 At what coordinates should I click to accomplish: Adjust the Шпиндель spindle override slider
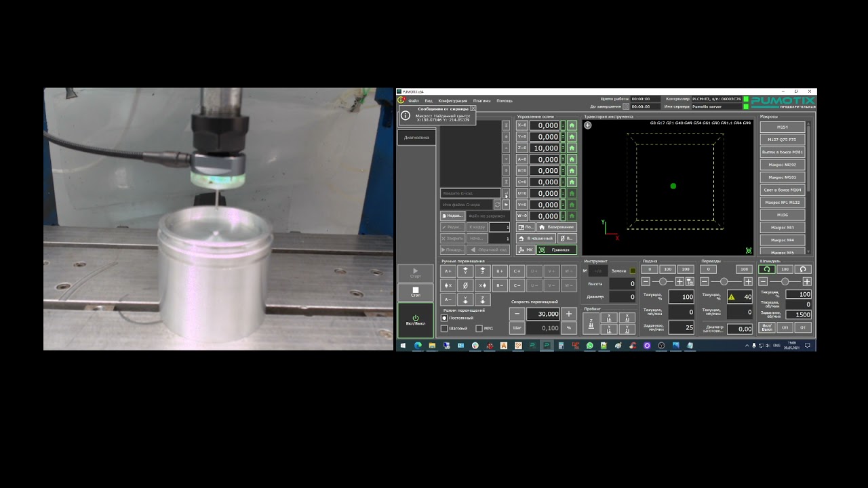coord(785,281)
